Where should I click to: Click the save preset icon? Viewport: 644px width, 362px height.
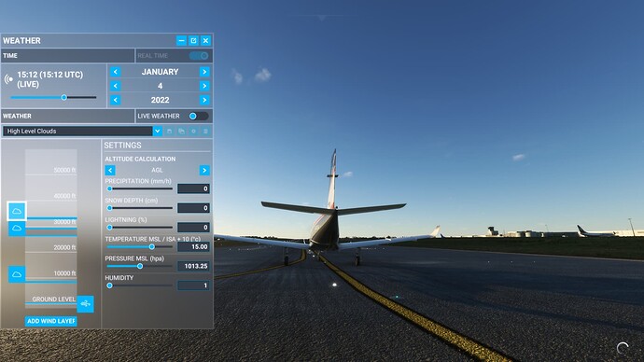(x=169, y=132)
